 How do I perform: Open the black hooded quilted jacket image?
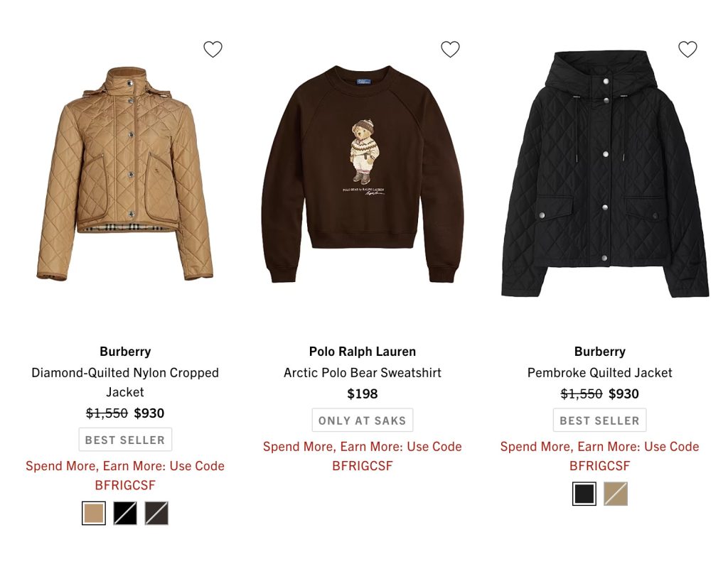604,174
